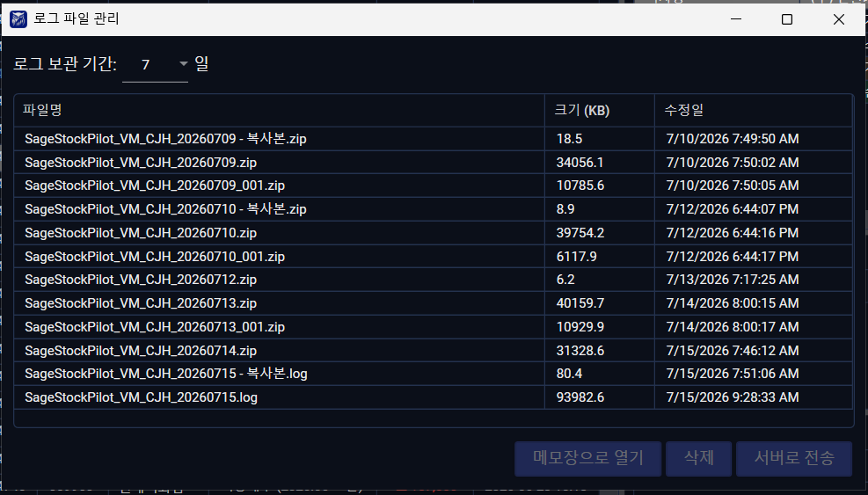Click the date 7/10/2026 7:50:02 AM
This screenshot has width=868, height=495.
[x=733, y=163]
